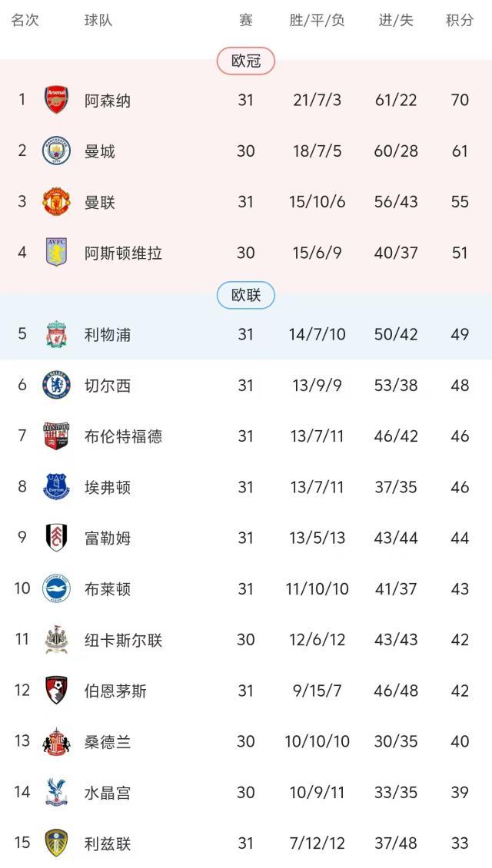Tap the Manchester City crest icon
This screenshot has width=492, height=868.
56,151
